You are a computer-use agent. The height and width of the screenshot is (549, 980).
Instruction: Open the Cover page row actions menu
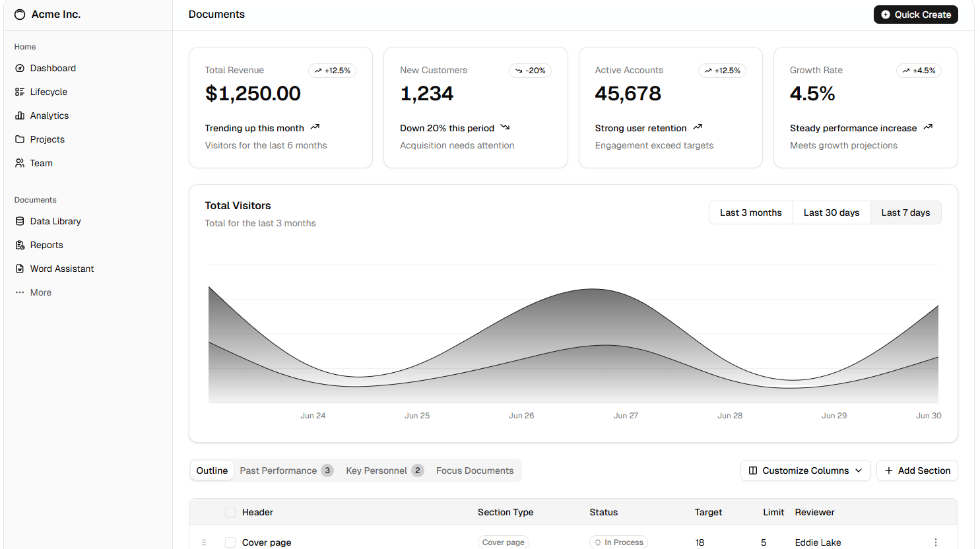click(x=935, y=542)
